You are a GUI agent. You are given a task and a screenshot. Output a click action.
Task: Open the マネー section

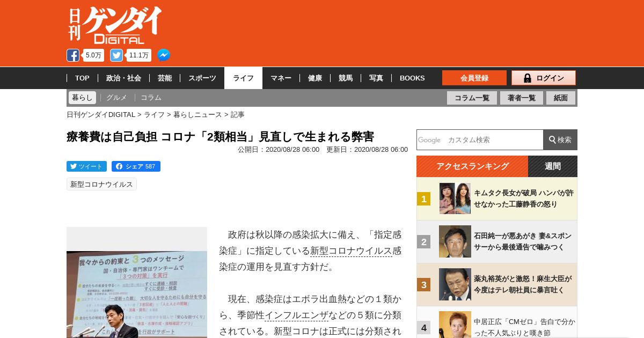(x=281, y=78)
